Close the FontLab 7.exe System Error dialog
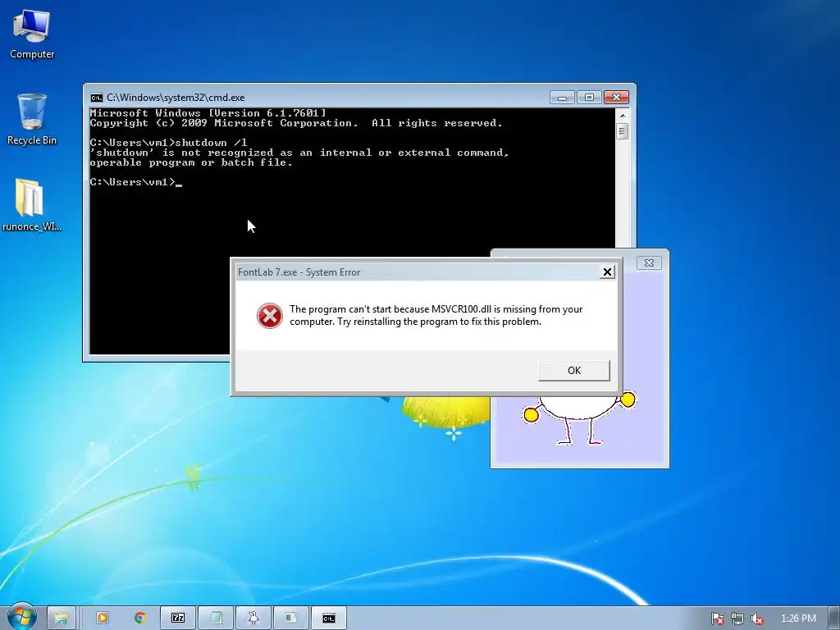Screen dimensions: 840x630 tap(607, 272)
